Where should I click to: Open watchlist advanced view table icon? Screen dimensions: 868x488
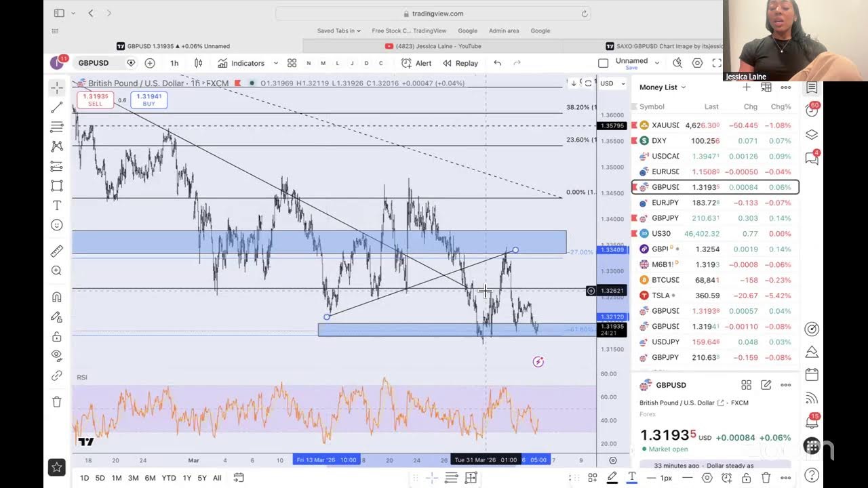click(766, 87)
